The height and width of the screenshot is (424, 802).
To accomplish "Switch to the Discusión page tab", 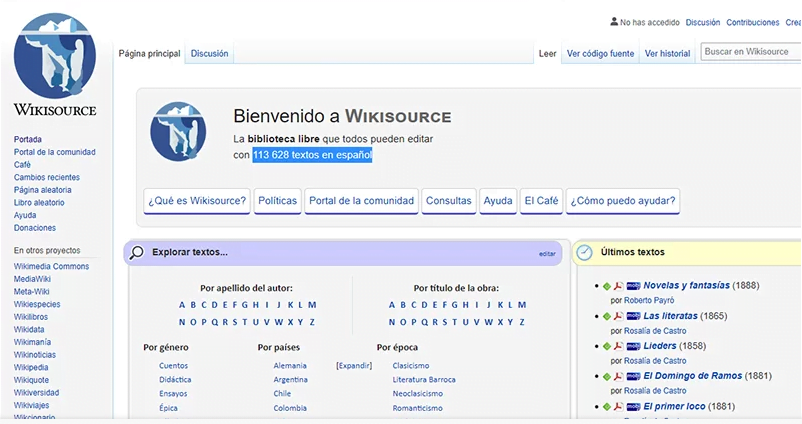I will point(210,54).
